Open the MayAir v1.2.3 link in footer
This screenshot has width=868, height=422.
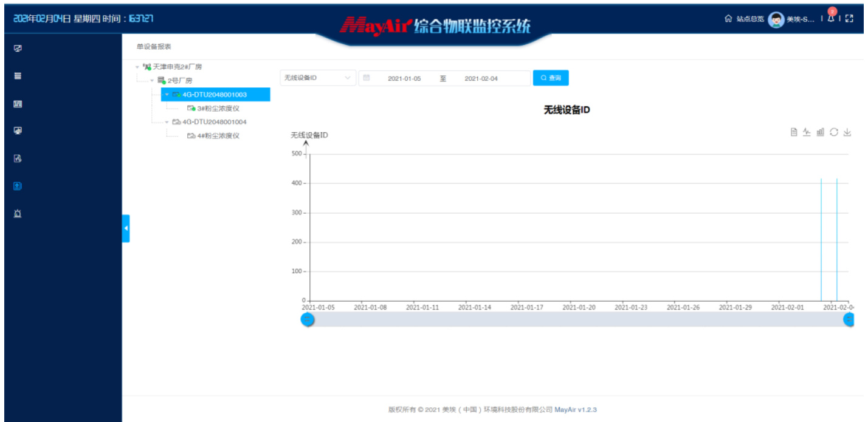[x=576, y=409]
